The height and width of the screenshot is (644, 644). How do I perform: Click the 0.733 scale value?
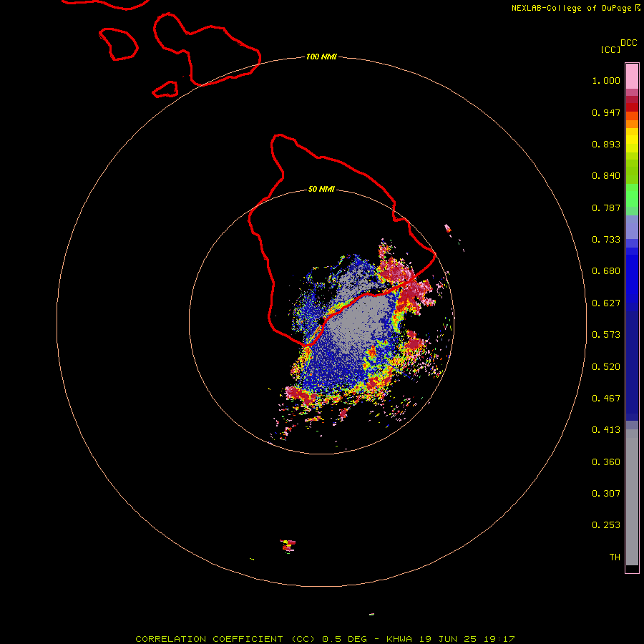click(x=606, y=240)
